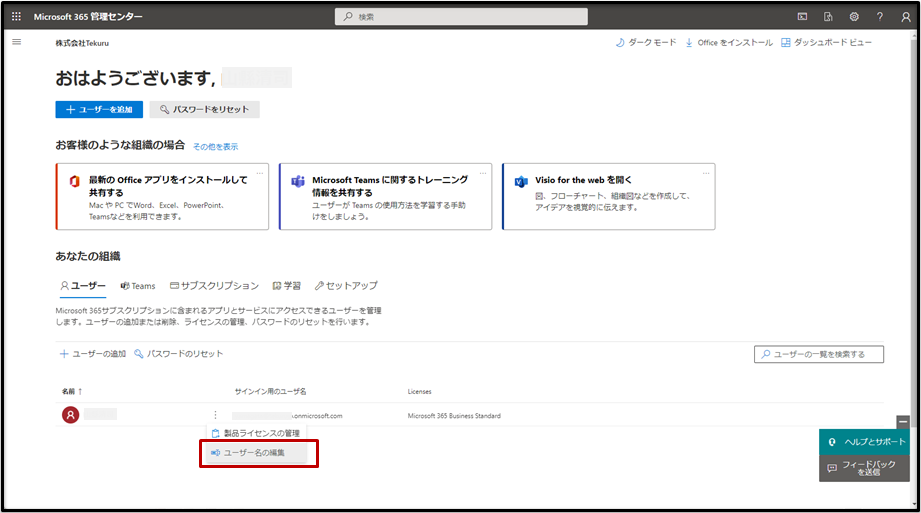
Task: Click the Office logo icon on the card
Action: click(x=75, y=181)
